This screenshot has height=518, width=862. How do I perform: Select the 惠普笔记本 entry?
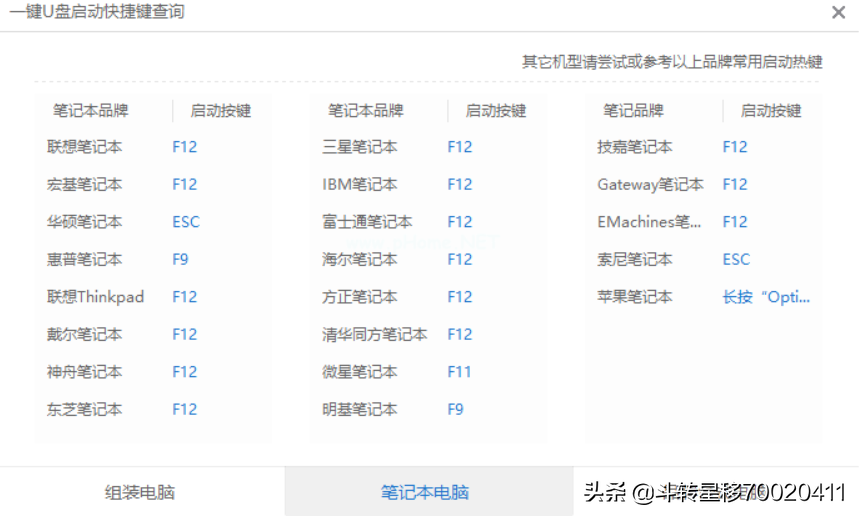click(85, 259)
